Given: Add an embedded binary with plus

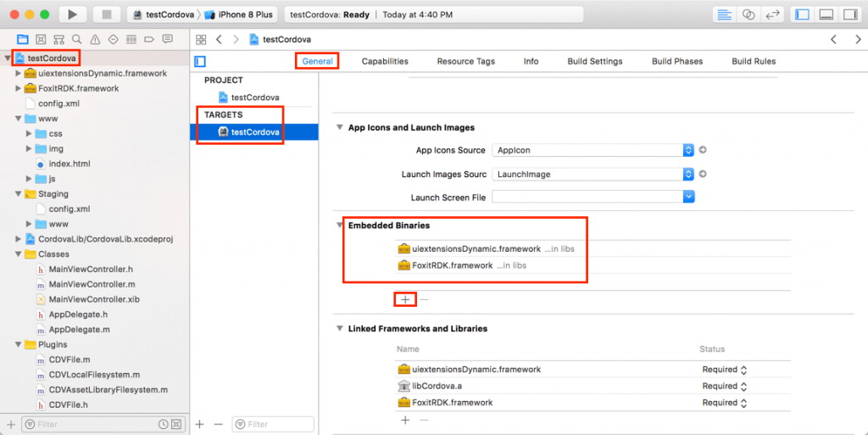Looking at the screenshot, I should pos(405,299).
